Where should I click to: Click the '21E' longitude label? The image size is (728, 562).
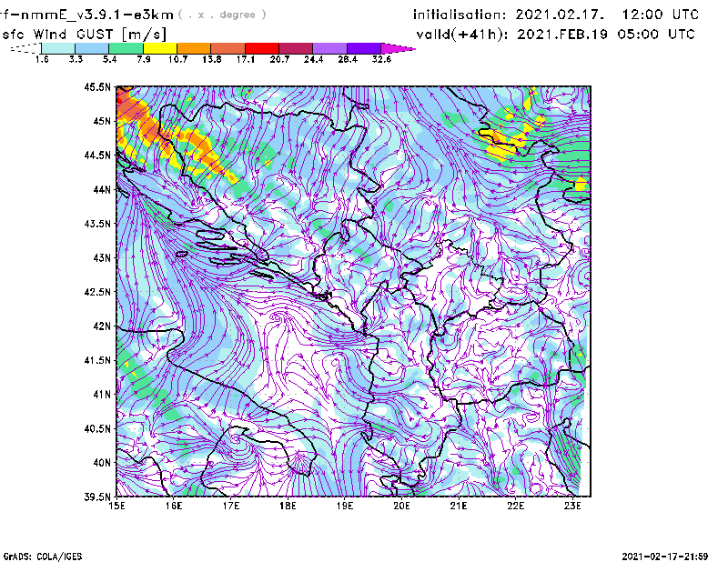459,506
